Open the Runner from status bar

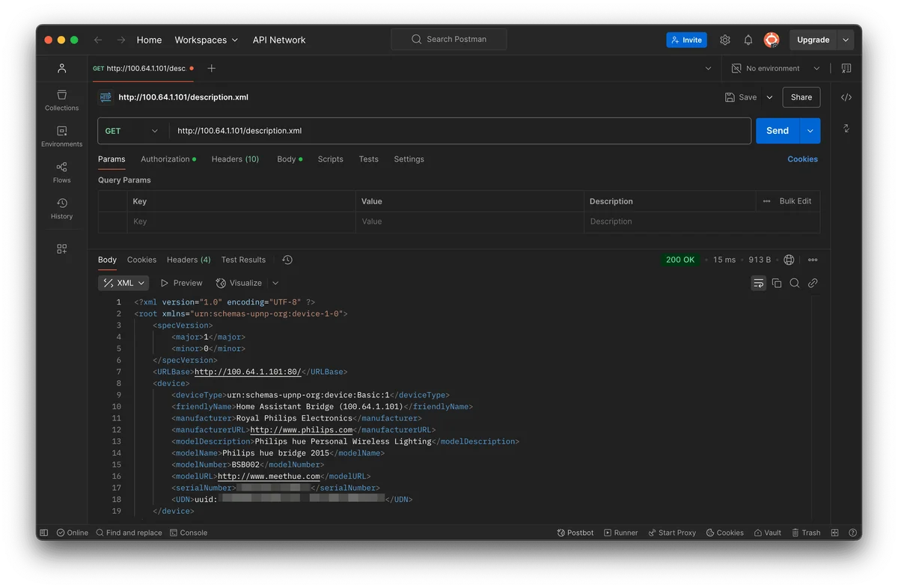tap(620, 533)
